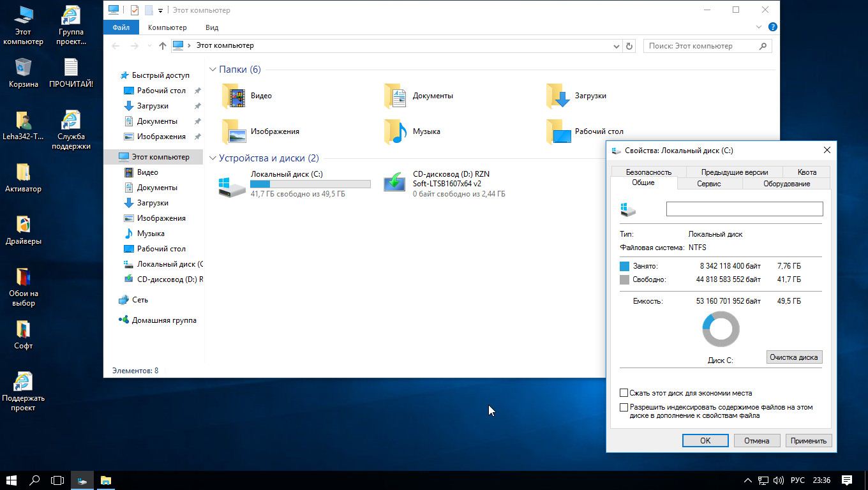Select the Leha342 user folder icon
The width and height of the screenshot is (868, 490).
23,125
